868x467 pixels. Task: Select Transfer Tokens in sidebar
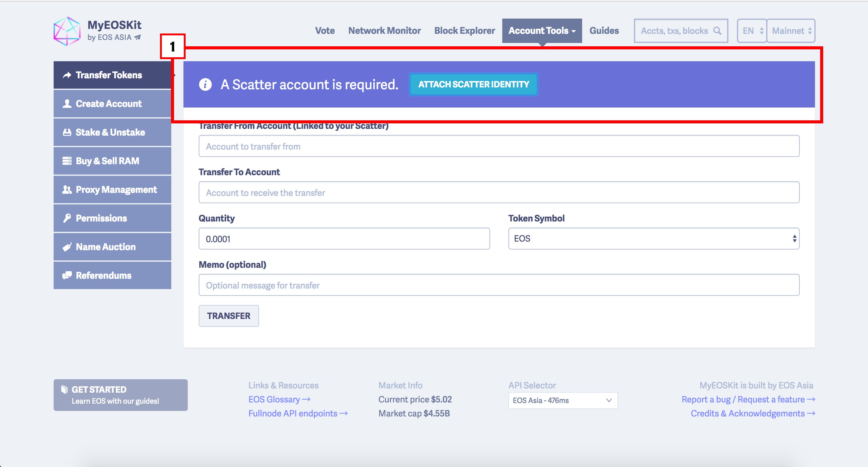(112, 75)
